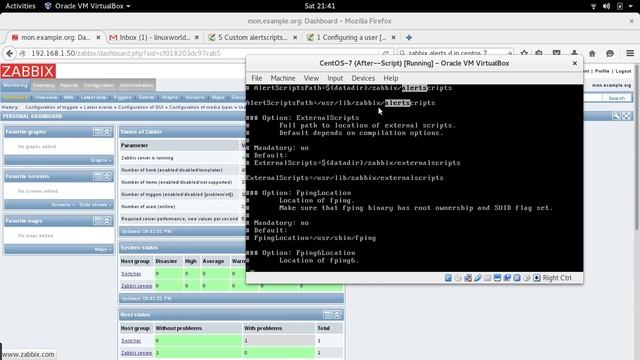The image size is (640, 360).
Task: Click the system volume icon
Action: (x=607, y=6)
